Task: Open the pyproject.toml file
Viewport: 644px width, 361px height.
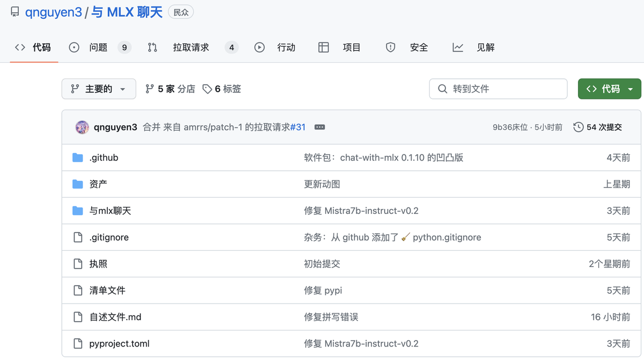Action: click(119, 344)
